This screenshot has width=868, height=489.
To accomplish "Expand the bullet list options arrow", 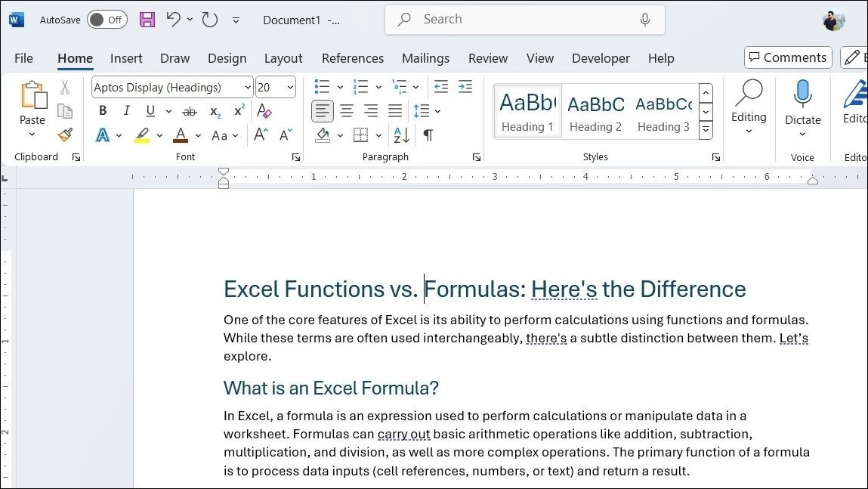I will coord(340,87).
